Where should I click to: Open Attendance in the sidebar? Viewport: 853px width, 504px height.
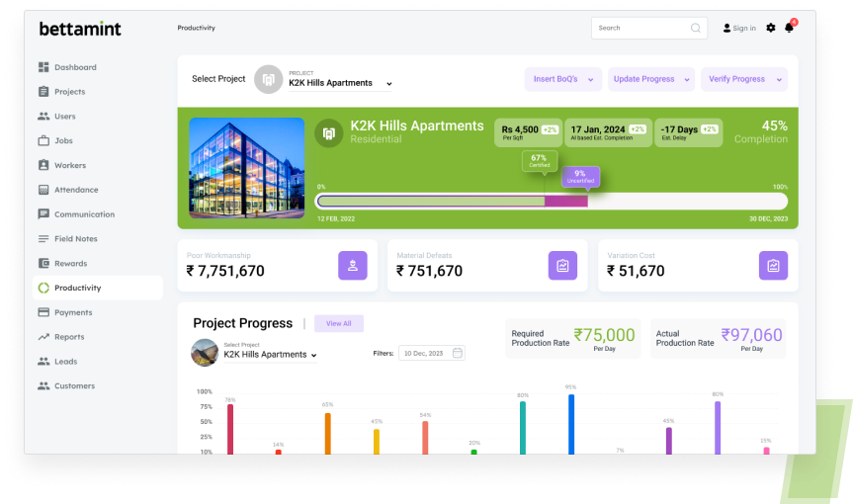pos(76,190)
